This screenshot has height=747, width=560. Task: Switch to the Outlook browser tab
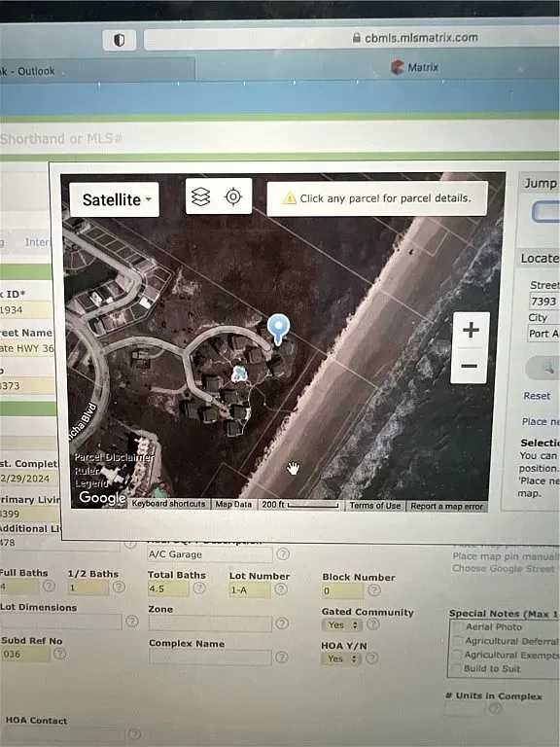tap(97, 70)
